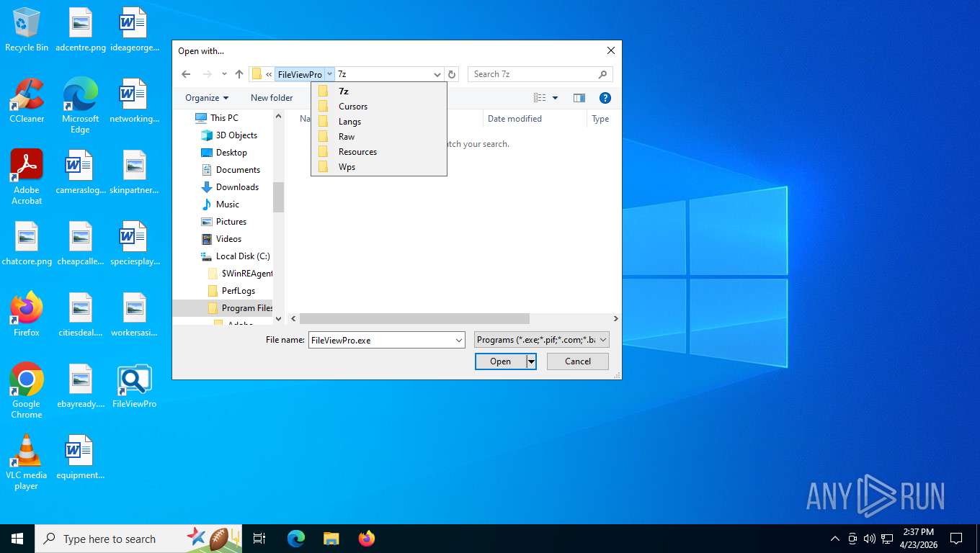This screenshot has height=553, width=980.
Task: Launch Adobe Acrobat desktop shortcut
Action: [27, 177]
